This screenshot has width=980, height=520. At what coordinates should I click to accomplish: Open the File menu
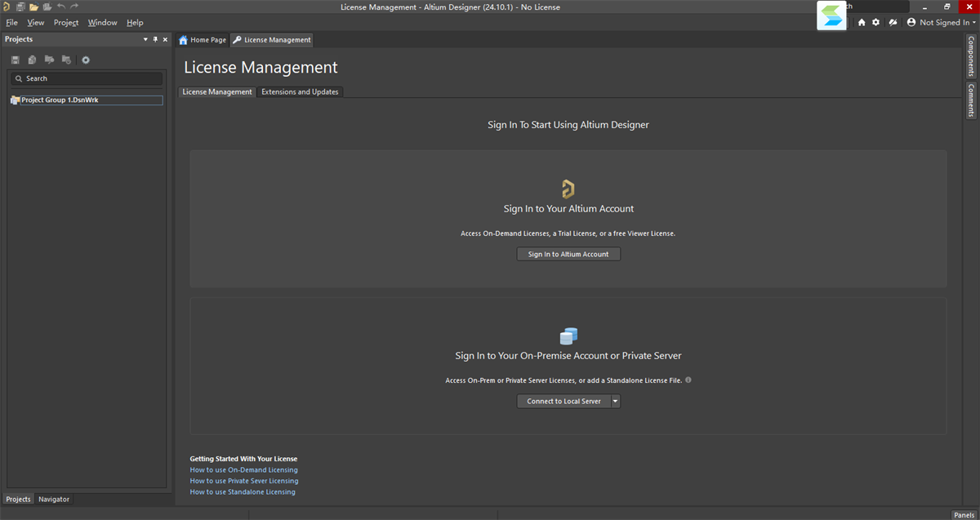point(11,23)
